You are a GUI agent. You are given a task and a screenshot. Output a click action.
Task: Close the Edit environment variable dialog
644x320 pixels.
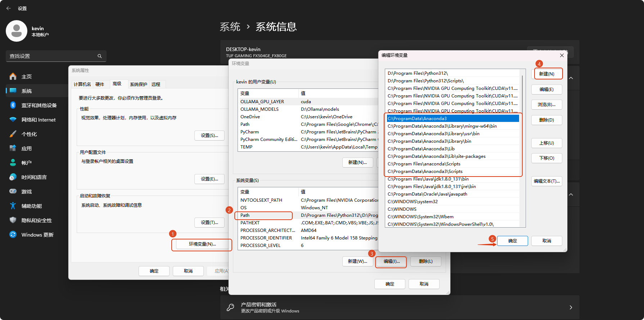point(562,55)
